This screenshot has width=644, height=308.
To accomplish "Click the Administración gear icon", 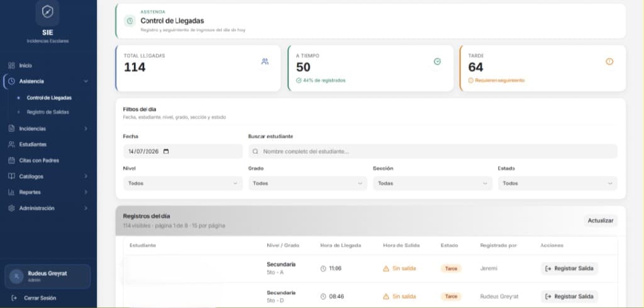I will 11,208.
